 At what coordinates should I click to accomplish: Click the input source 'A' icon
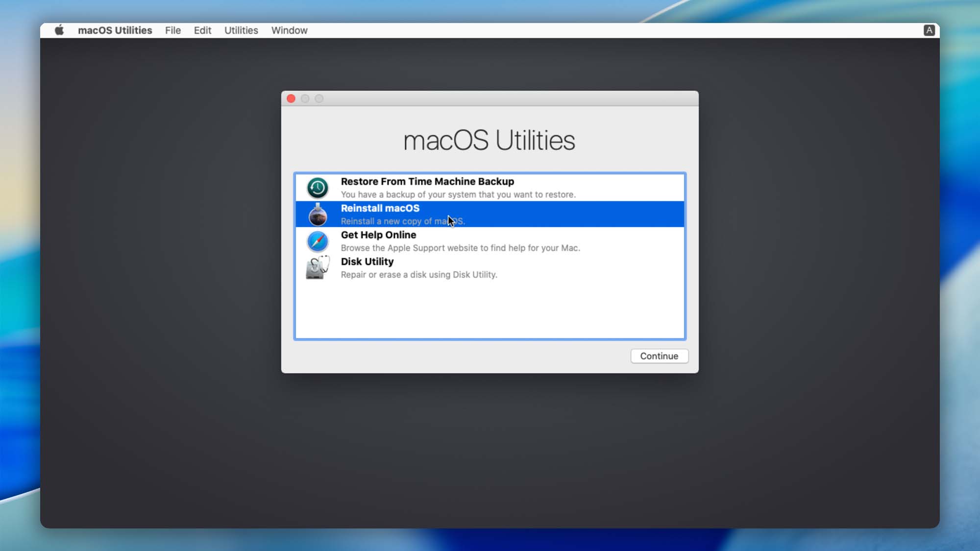pyautogui.click(x=929, y=30)
